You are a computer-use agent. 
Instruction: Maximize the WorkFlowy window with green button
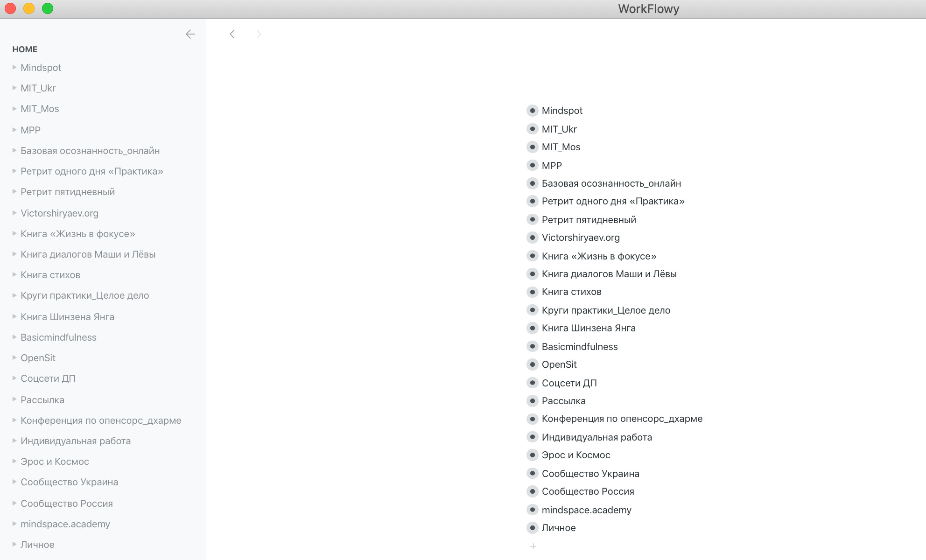[48, 8]
